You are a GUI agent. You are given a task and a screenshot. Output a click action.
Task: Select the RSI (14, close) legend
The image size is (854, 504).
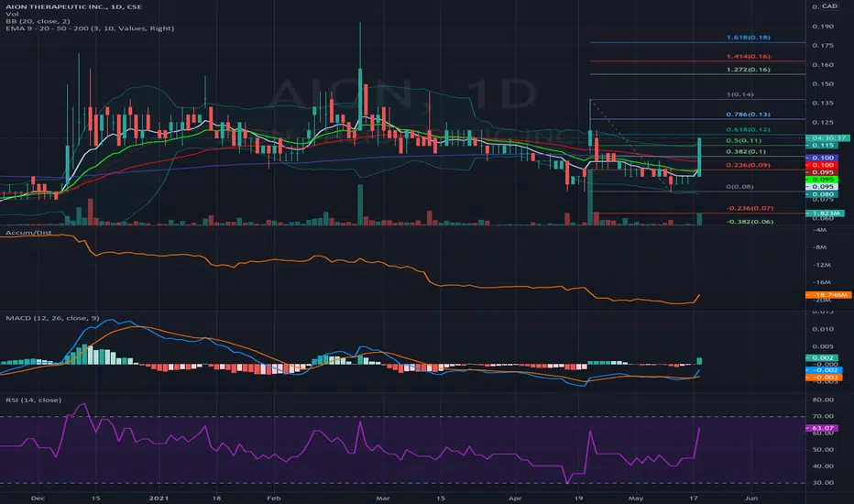(x=33, y=400)
